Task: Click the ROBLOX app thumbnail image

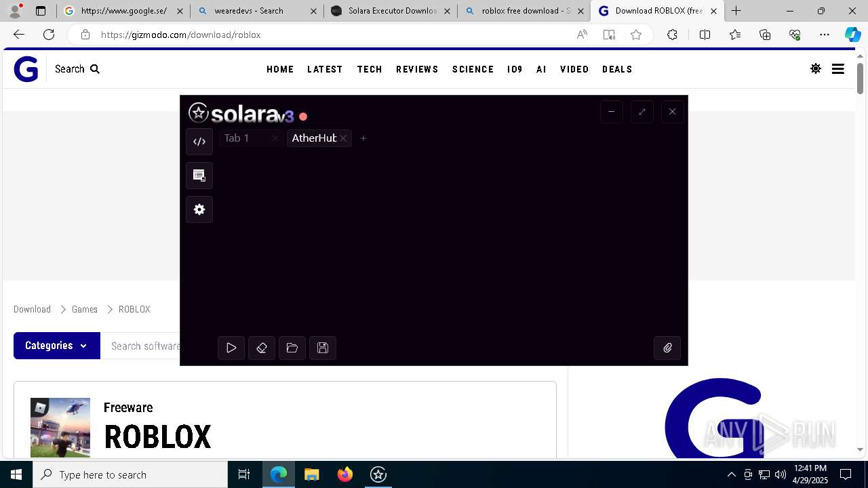Action: click(x=60, y=427)
